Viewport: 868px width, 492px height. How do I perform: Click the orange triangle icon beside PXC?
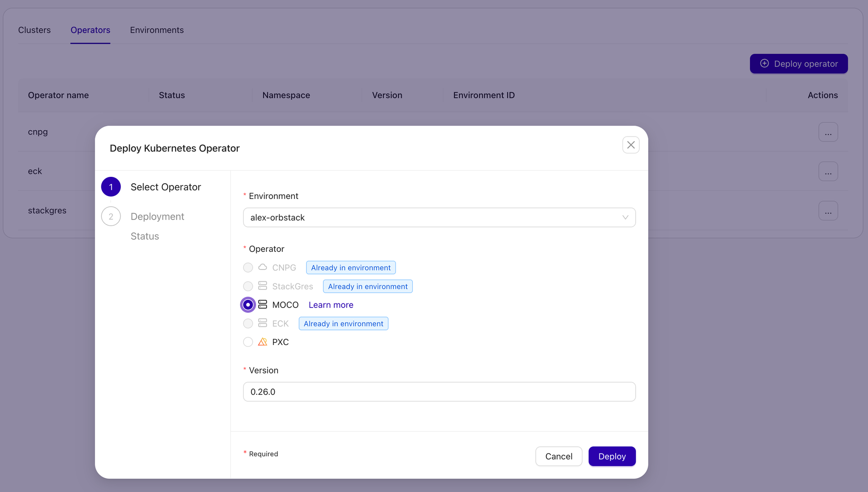tap(263, 342)
